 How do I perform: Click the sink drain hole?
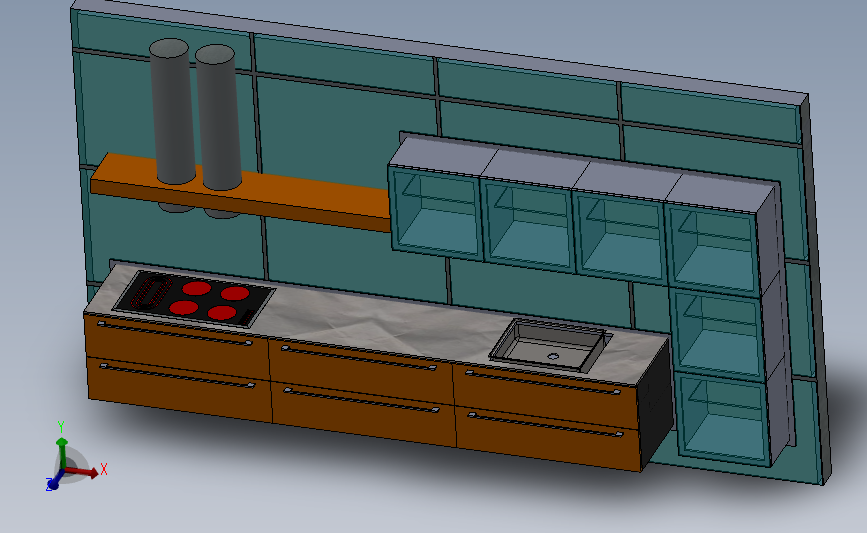552,357
